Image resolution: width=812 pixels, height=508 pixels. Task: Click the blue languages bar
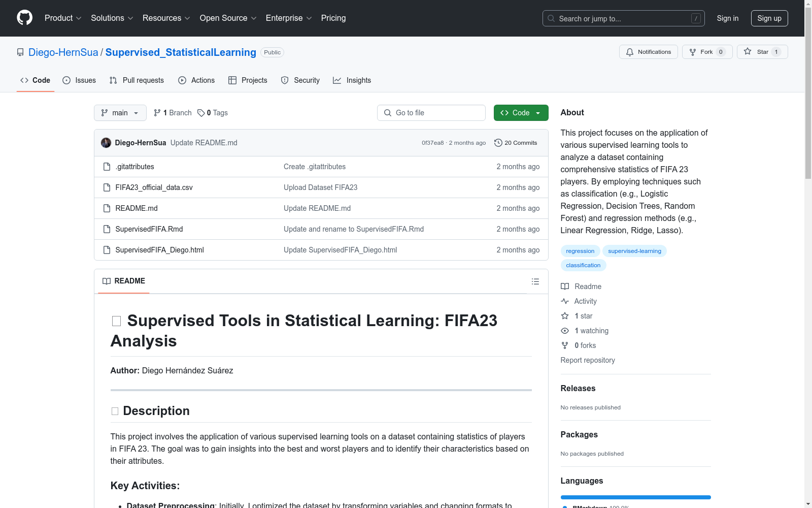[635, 497]
